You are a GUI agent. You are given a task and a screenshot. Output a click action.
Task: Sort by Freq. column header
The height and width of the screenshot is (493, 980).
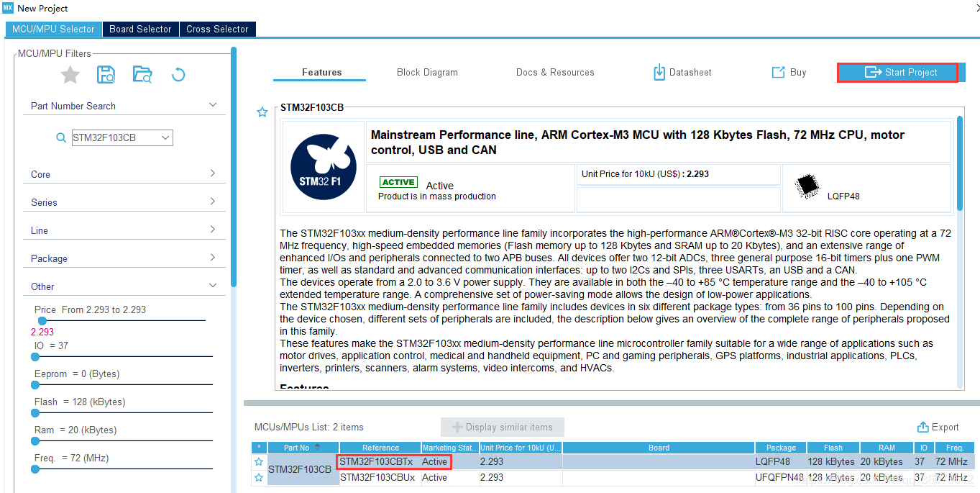955,448
